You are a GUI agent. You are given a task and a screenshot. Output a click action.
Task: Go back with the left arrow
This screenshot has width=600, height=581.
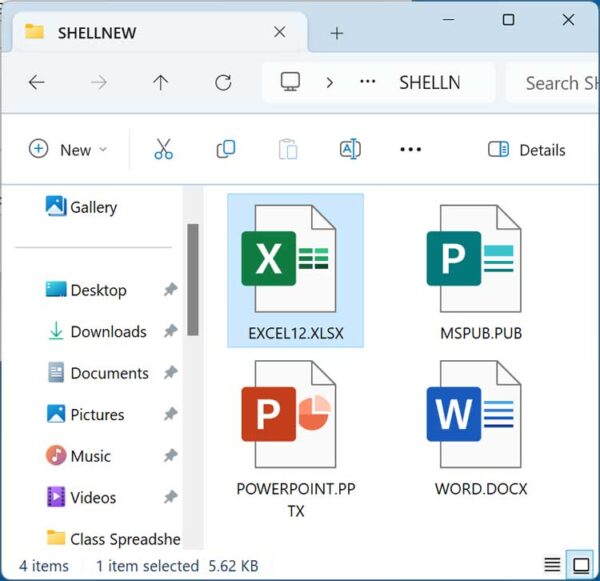point(37,82)
